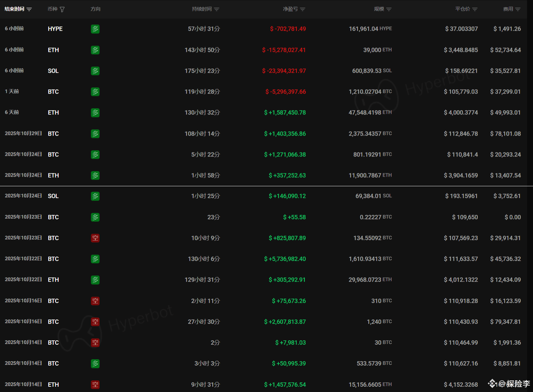Click long badge on BTC 108小时 14分 row
The width and height of the screenshot is (533, 392).
tap(95, 134)
